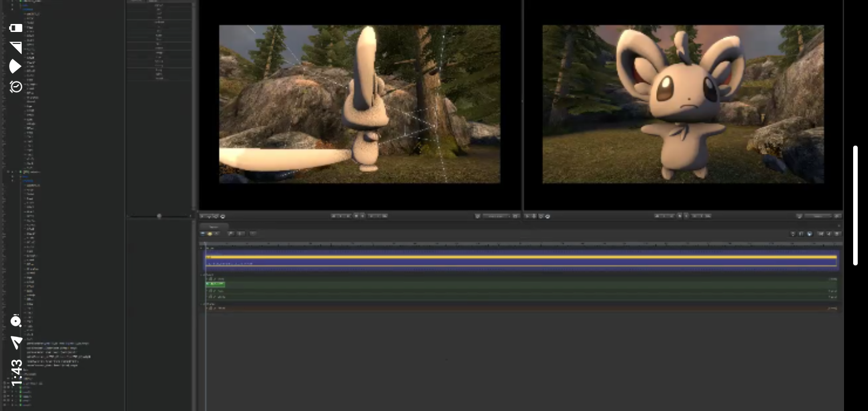Tap the battery icon in phone status bar

(x=16, y=28)
